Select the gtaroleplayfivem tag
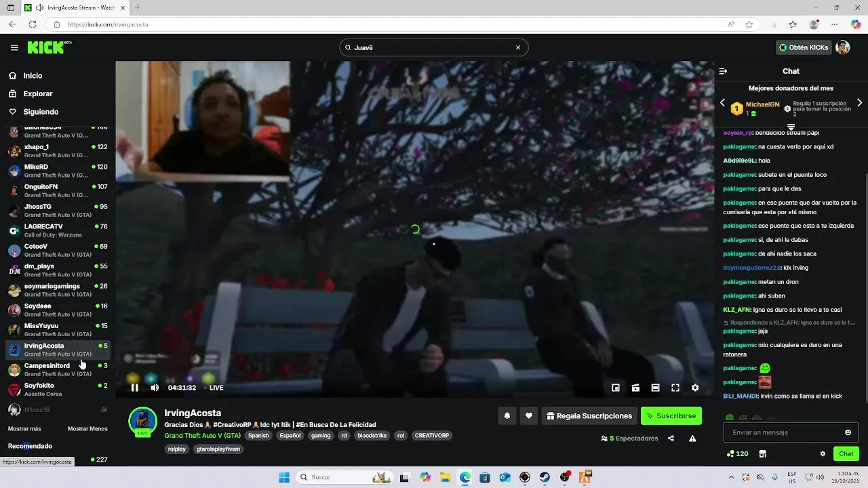The width and height of the screenshot is (868, 488). 218,449
